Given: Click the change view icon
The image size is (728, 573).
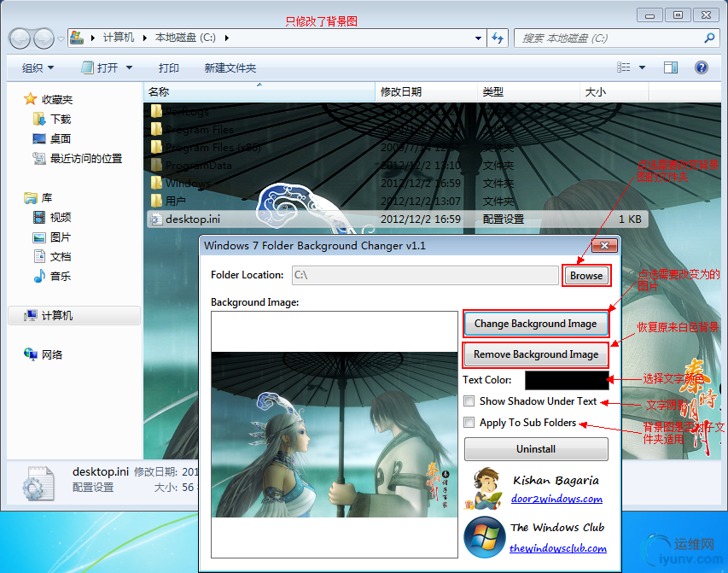Looking at the screenshot, I should [x=624, y=67].
